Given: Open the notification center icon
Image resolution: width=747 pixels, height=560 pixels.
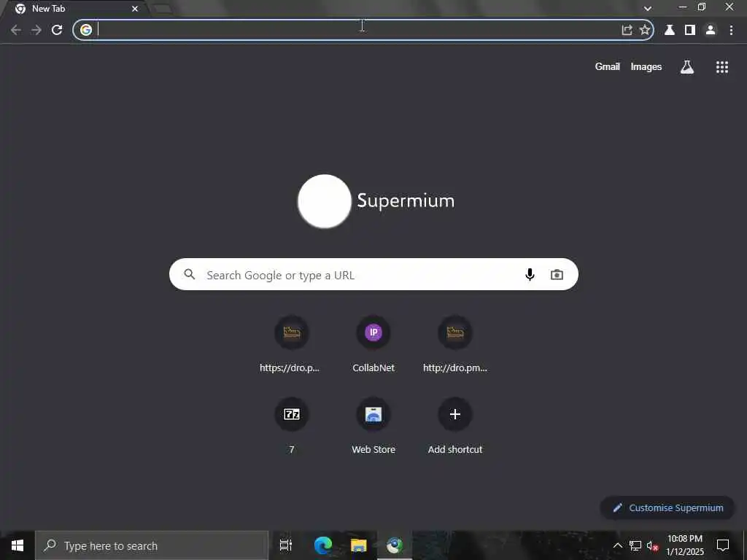Looking at the screenshot, I should coord(723,545).
